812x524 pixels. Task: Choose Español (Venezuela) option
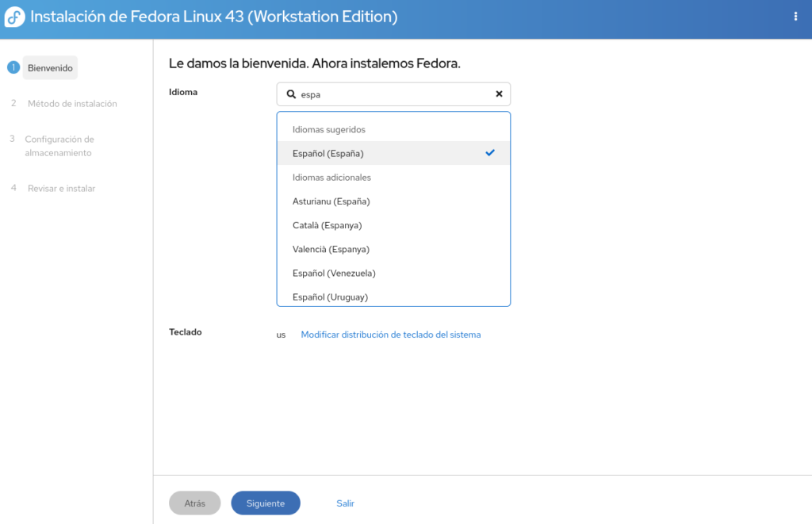point(334,273)
